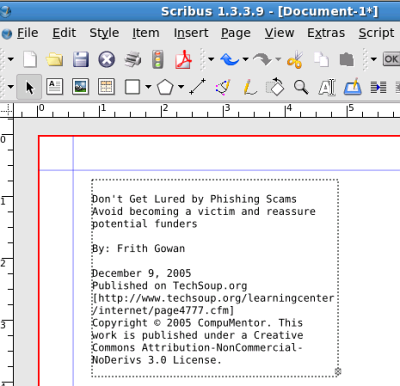Viewport: 400px width, 386px height.
Task: Open the Style menu
Action: [x=104, y=33]
